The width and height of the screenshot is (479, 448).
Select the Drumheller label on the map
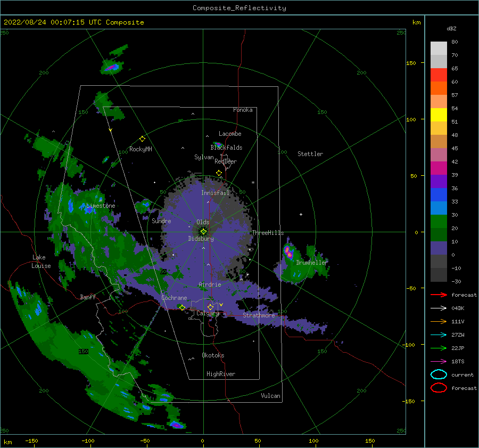tap(311, 263)
